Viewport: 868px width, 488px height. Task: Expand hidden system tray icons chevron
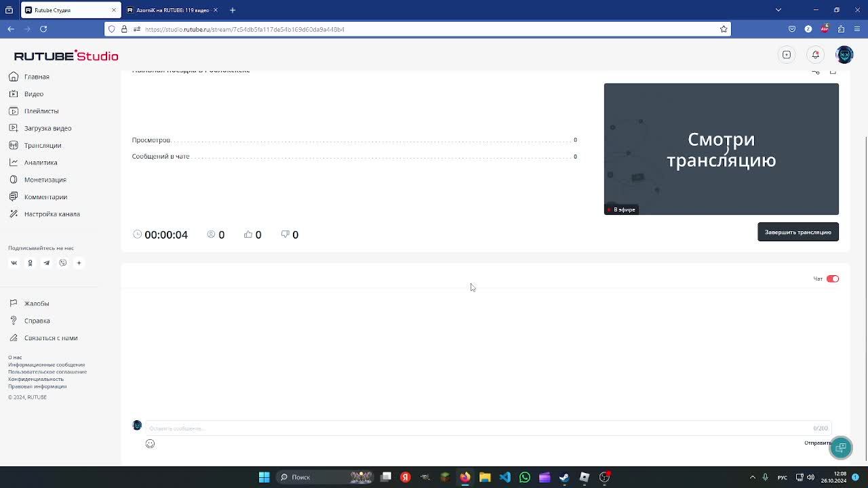752,477
